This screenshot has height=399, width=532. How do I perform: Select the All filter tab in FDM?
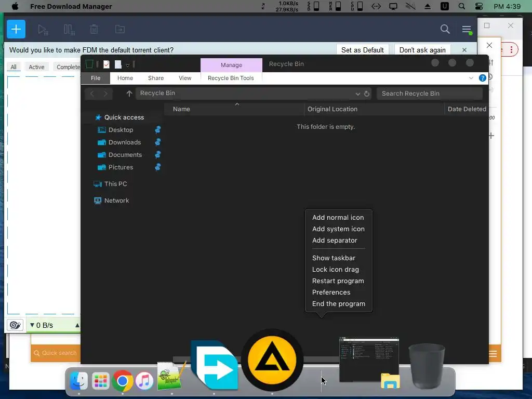click(14, 67)
